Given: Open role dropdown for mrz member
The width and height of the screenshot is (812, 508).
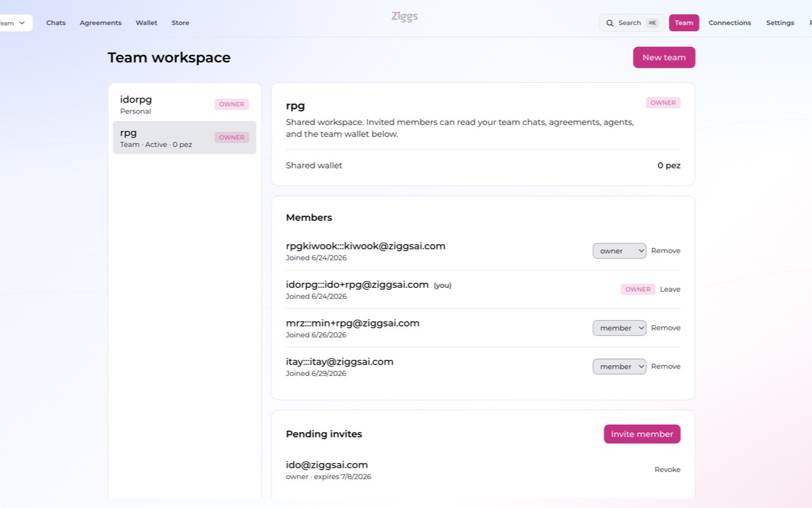Looking at the screenshot, I should 619,328.
